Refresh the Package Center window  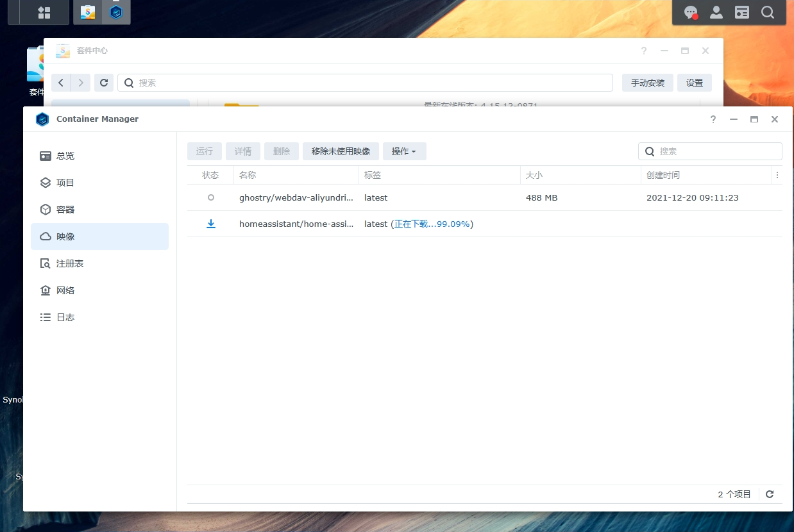104,83
